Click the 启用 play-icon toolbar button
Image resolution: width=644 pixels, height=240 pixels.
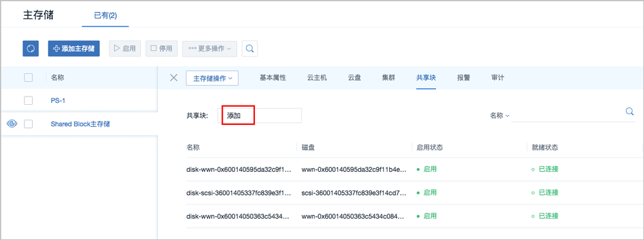[125, 48]
